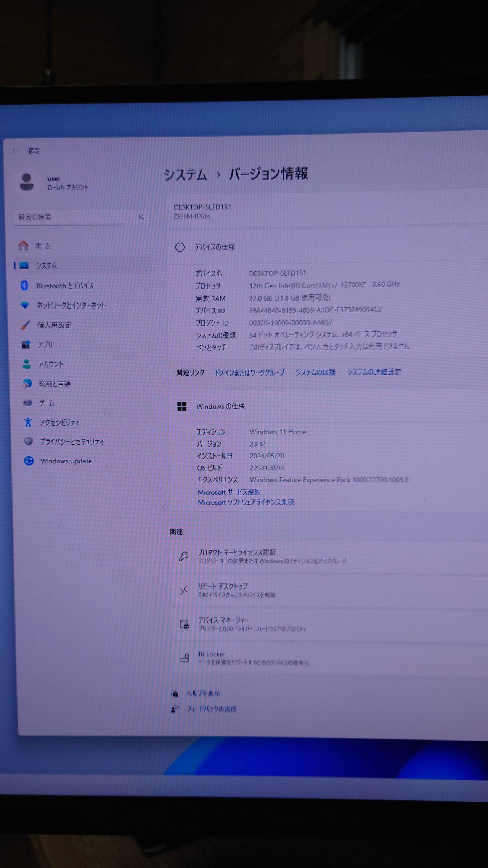The image size is (488, 868).
Task: Select the Bluetooth とデバイス icon in the sidebar
Action: [24, 285]
